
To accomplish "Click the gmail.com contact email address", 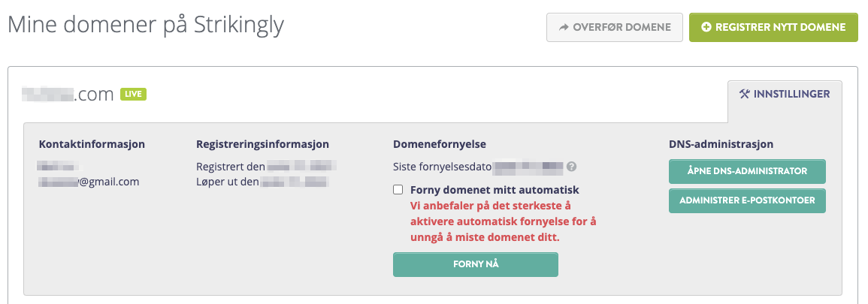I will pyautogui.click(x=89, y=182).
